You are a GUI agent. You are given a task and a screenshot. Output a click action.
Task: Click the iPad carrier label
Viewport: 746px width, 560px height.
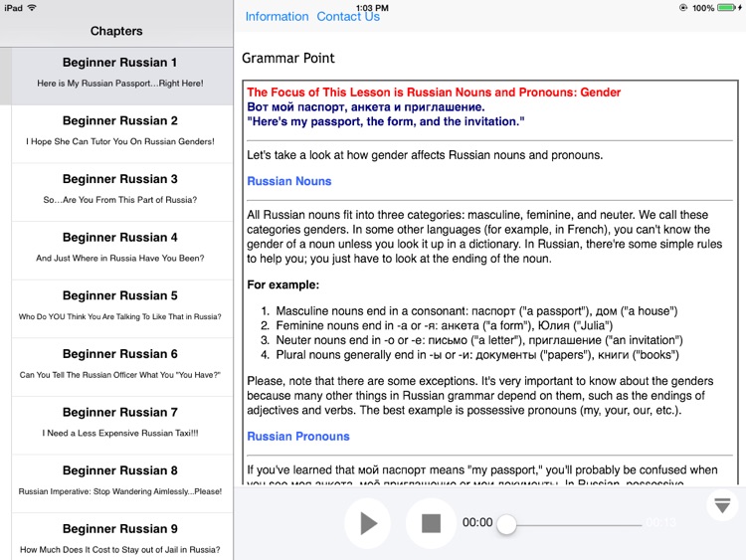click(13, 8)
